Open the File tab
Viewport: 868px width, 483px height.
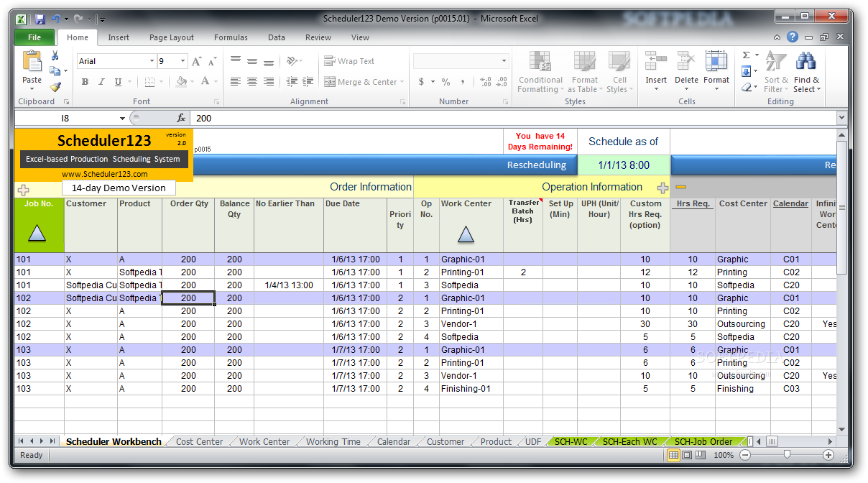click(x=34, y=37)
